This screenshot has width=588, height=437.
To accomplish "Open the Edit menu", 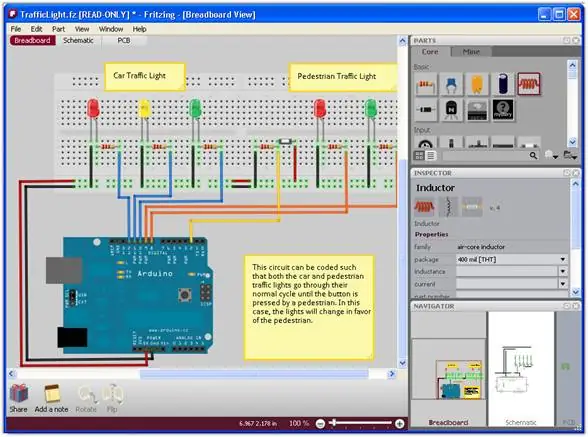I will pyautogui.click(x=36, y=29).
